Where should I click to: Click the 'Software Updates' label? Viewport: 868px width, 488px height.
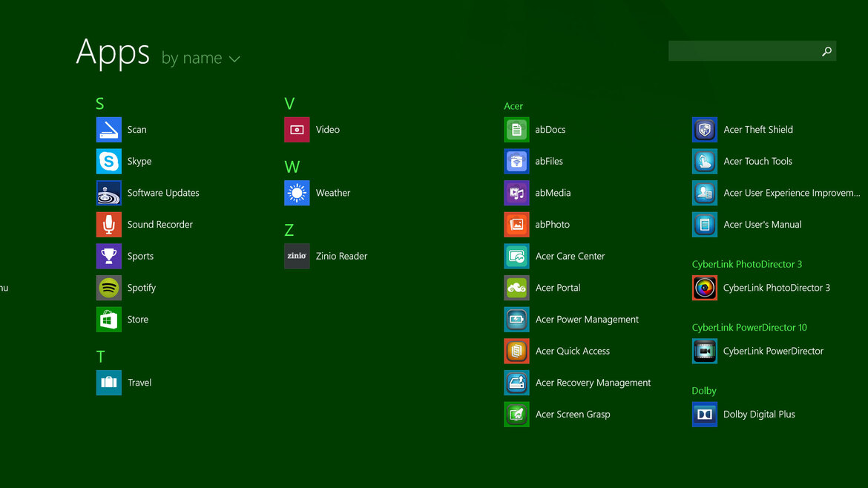(x=163, y=193)
